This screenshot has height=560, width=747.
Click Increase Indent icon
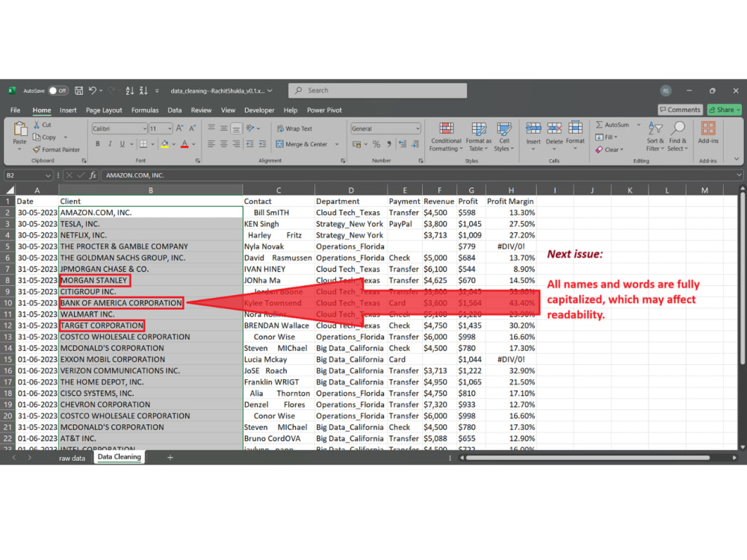pos(262,144)
